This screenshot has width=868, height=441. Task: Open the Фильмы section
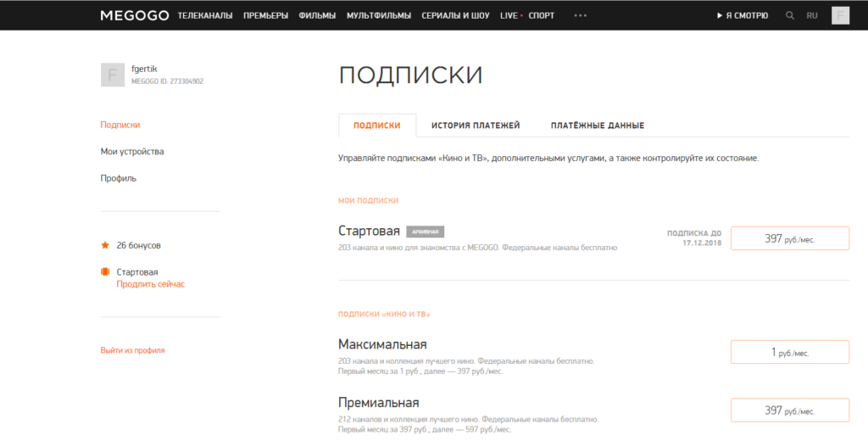pos(317,15)
